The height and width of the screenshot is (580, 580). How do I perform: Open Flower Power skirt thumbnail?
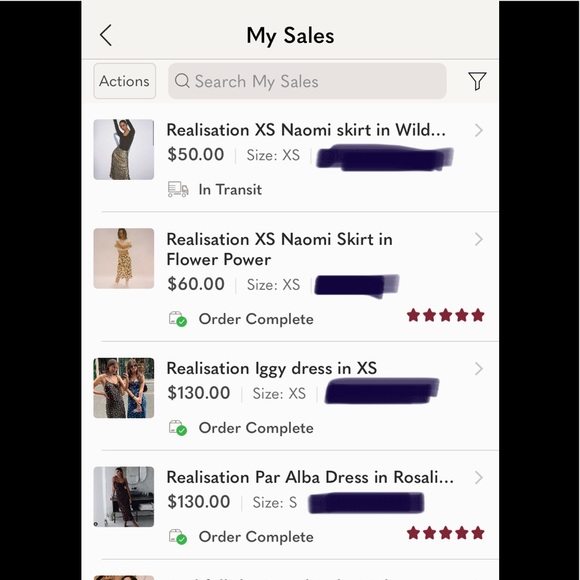click(124, 259)
